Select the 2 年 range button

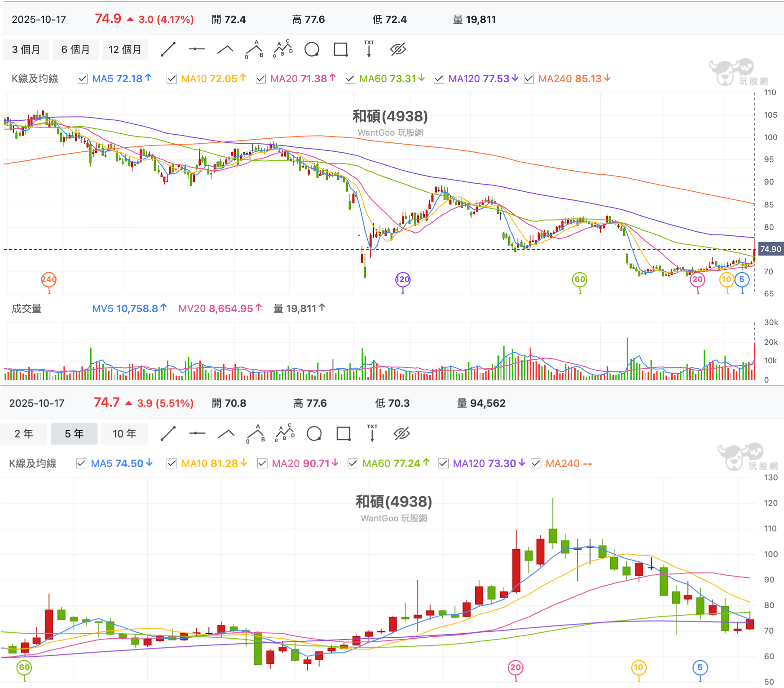[x=24, y=434]
